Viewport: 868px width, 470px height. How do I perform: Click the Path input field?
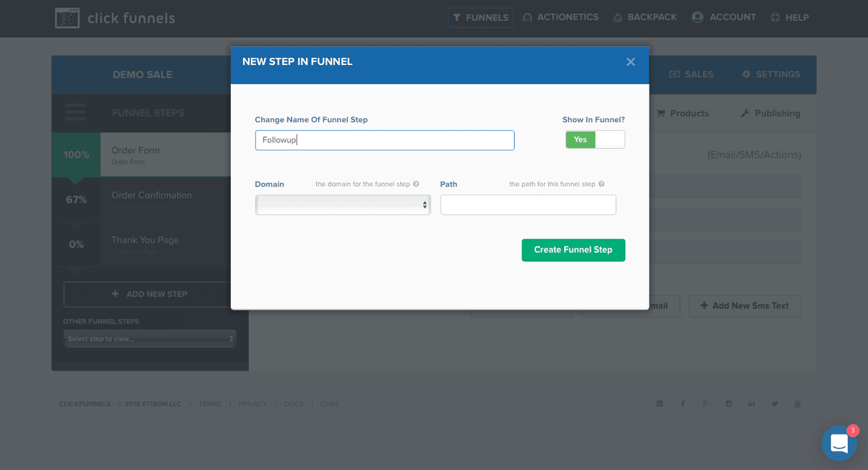click(528, 205)
